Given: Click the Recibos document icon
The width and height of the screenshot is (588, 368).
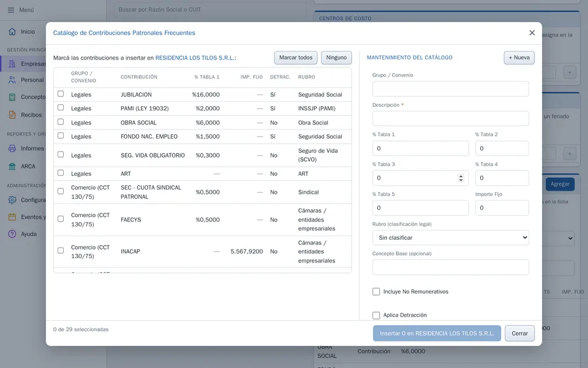Looking at the screenshot, I should [x=12, y=115].
